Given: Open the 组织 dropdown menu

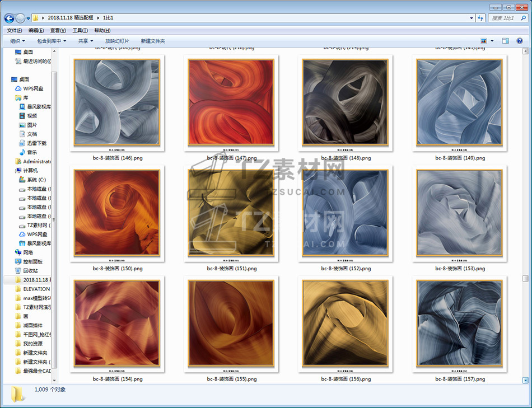Looking at the screenshot, I should click(17, 41).
